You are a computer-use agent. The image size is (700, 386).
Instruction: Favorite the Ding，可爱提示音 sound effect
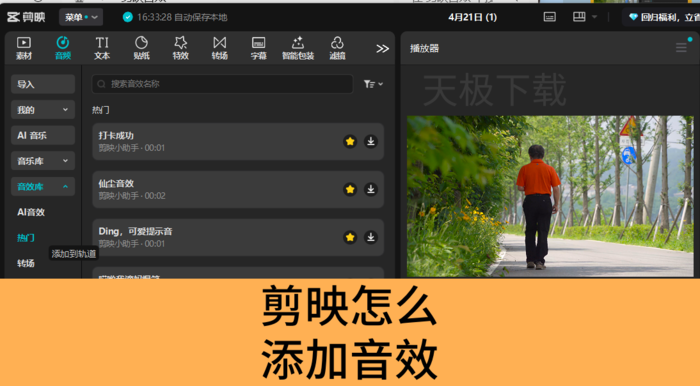[x=350, y=237]
